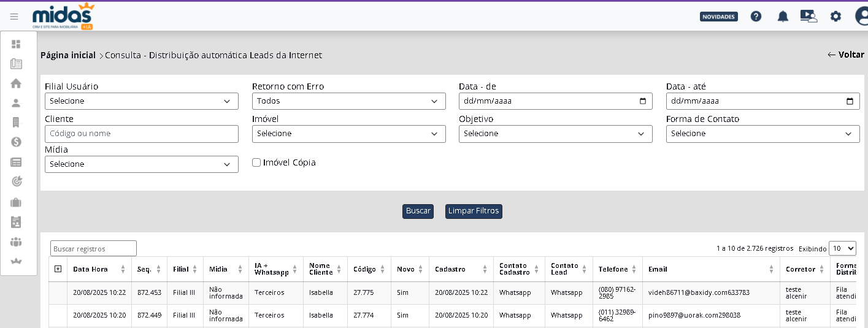Click the help question mark icon

[756, 17]
